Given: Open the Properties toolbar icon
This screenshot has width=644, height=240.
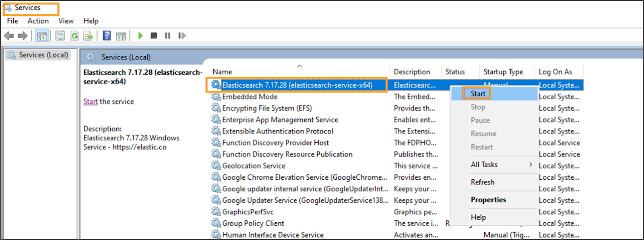Looking at the screenshot, I should (x=60, y=36).
